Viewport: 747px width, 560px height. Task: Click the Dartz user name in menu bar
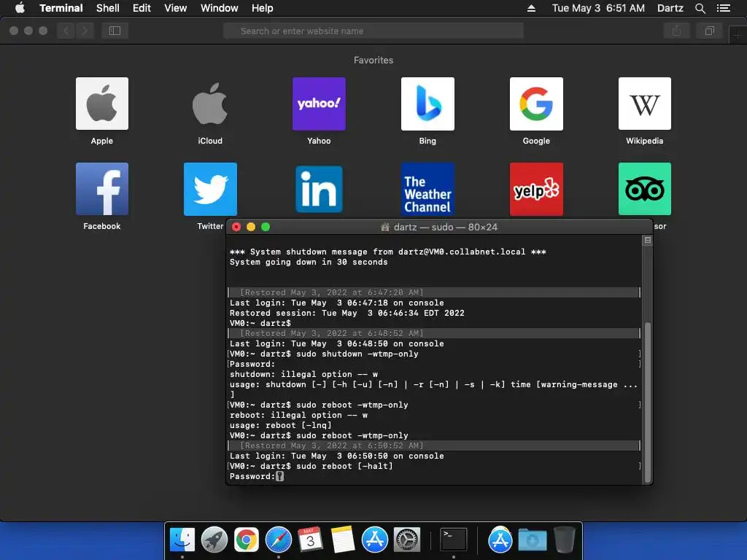pos(670,8)
